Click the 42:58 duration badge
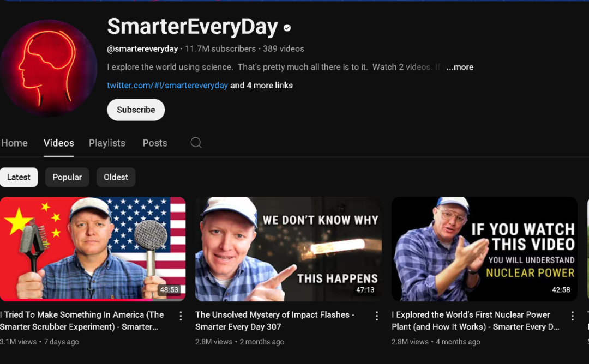This screenshot has width=589, height=364. point(561,290)
